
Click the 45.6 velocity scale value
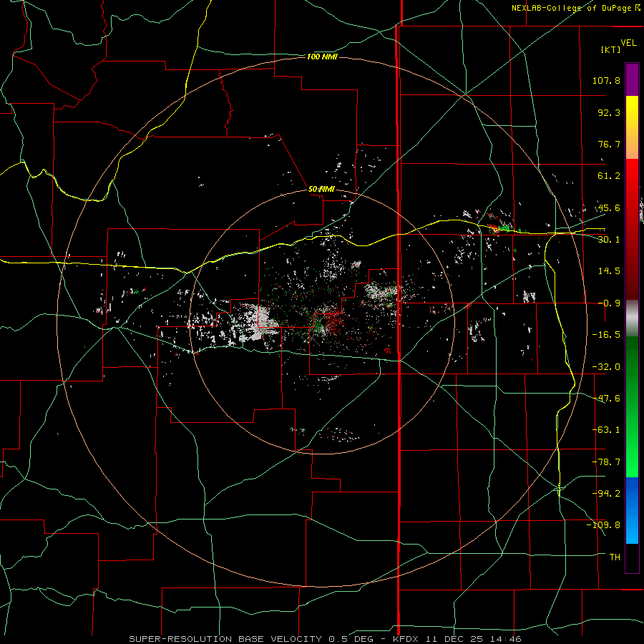click(609, 208)
